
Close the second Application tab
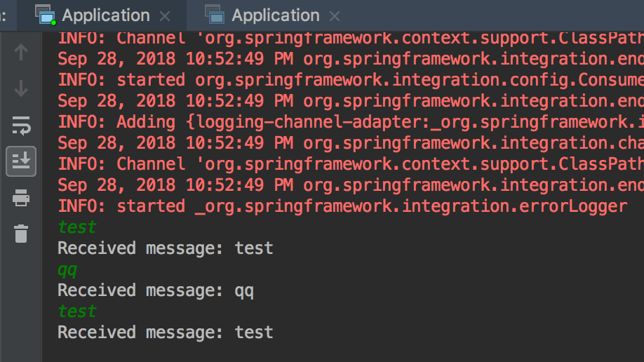335,16
